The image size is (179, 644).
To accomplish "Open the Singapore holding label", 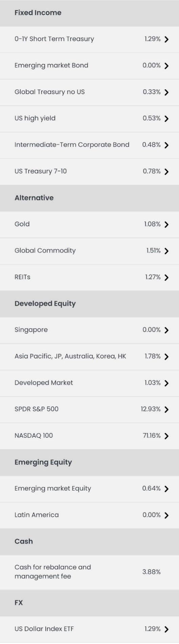I will click(31, 330).
